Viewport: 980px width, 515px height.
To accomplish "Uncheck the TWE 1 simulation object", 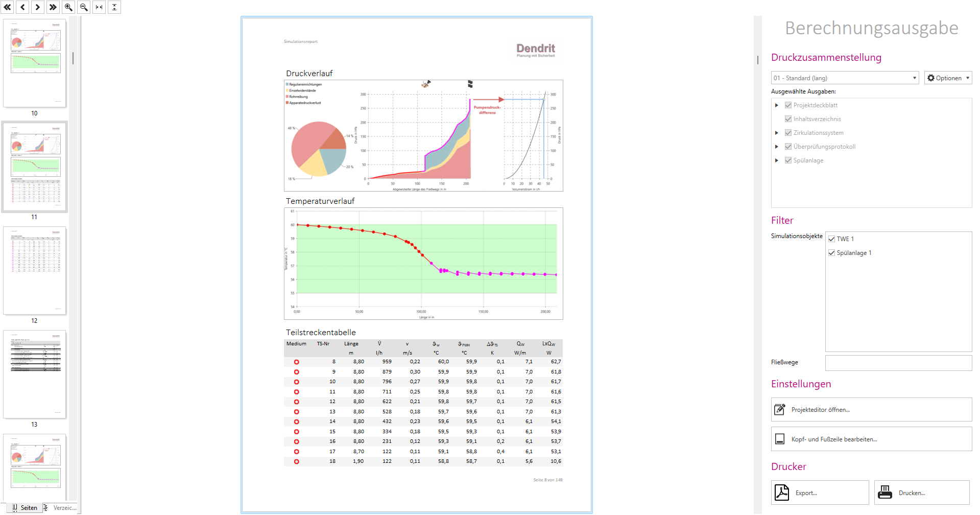I will 831,239.
